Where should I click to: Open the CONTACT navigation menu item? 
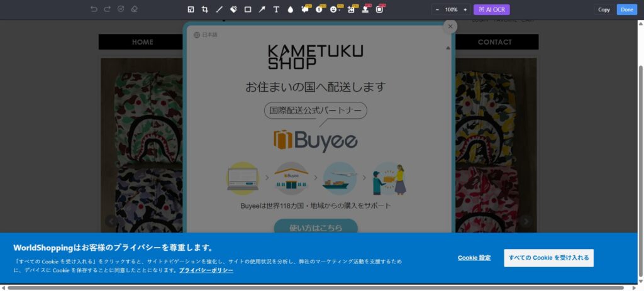pos(494,42)
